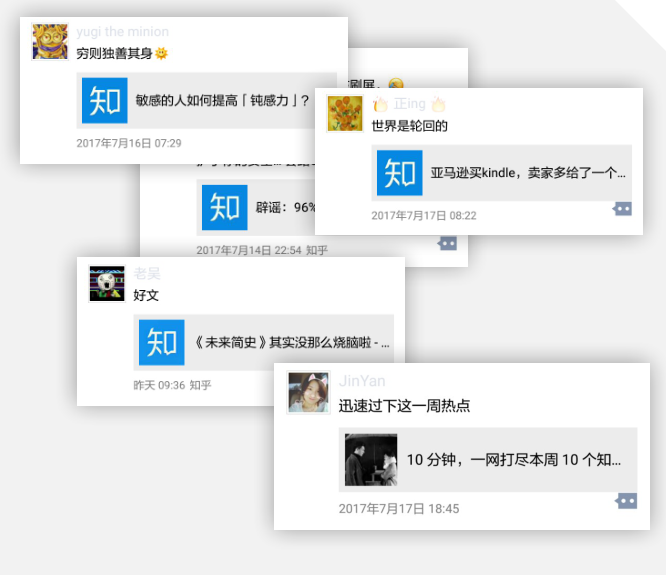Open shared link 敏感的人如何提高「钝感力」?

tap(206, 101)
